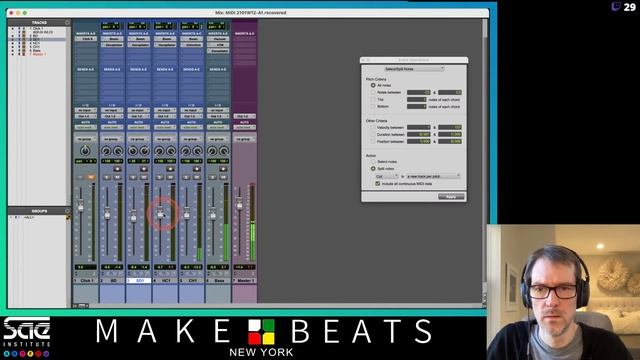Open the first insert plug-in on CH1
Image resolution: width=640 pixels, height=360 pixels.
tap(192, 39)
